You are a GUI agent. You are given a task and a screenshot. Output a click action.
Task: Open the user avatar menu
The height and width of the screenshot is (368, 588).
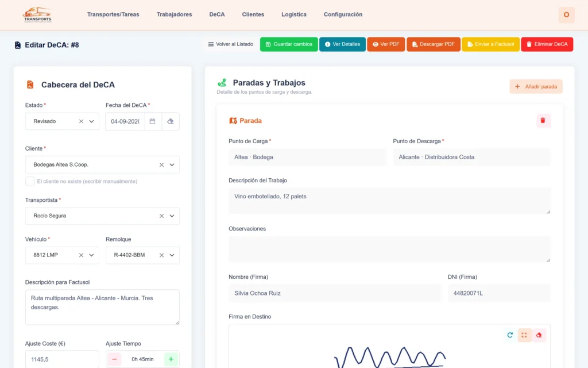566,15
